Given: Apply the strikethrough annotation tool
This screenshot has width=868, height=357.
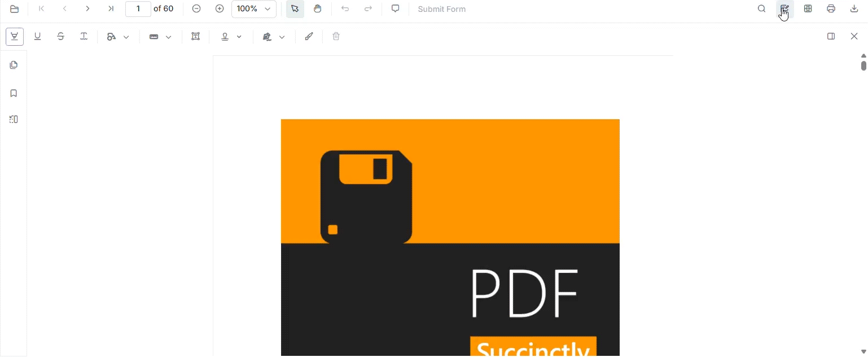Looking at the screenshot, I should 60,36.
